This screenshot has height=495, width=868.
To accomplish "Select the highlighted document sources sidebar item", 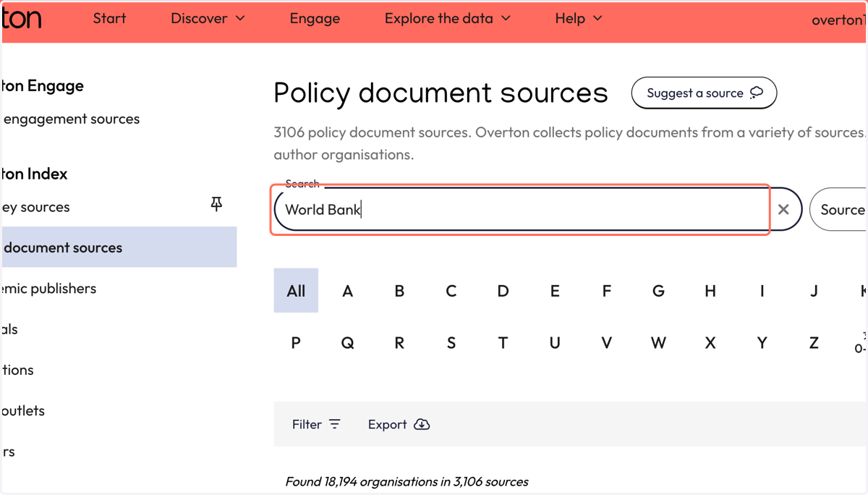I will coord(118,247).
